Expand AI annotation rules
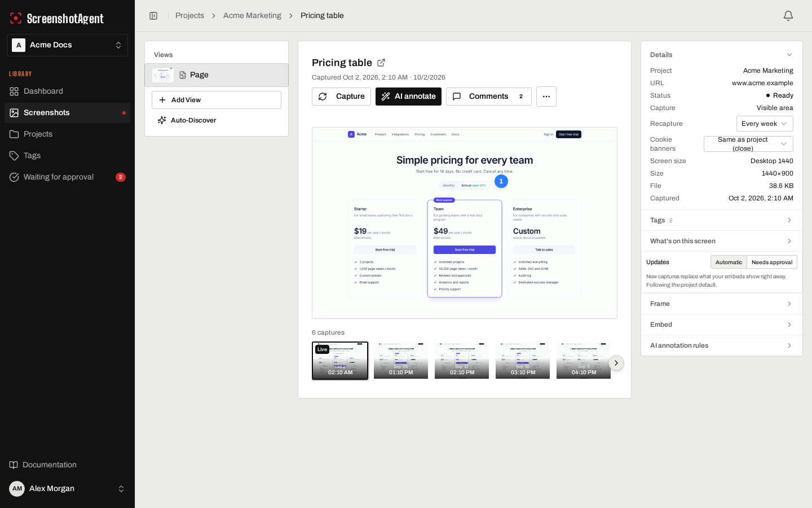Viewport: 812px width, 508px height. coord(722,345)
